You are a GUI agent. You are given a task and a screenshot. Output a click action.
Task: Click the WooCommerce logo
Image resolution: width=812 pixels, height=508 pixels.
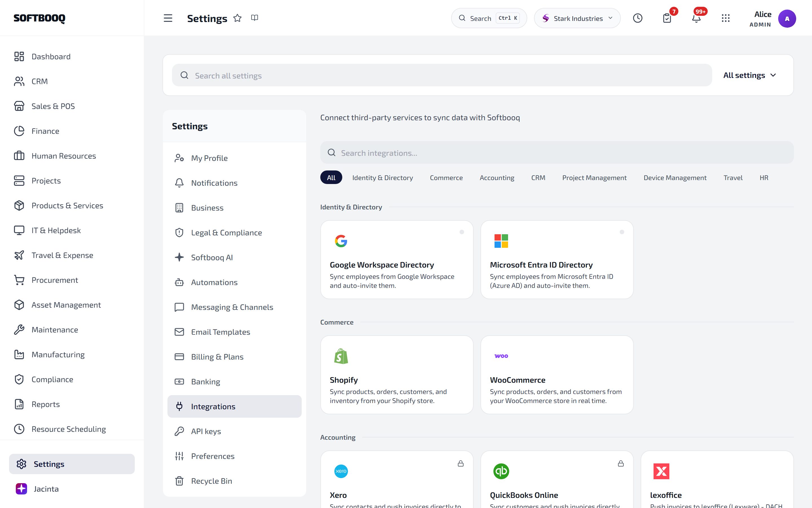501,356
